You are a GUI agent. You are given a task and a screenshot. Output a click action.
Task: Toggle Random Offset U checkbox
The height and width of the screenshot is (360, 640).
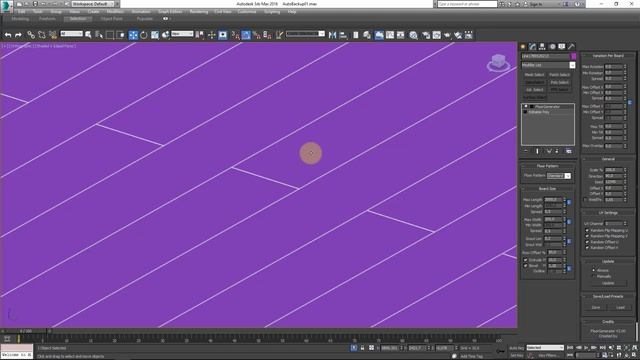pos(587,242)
